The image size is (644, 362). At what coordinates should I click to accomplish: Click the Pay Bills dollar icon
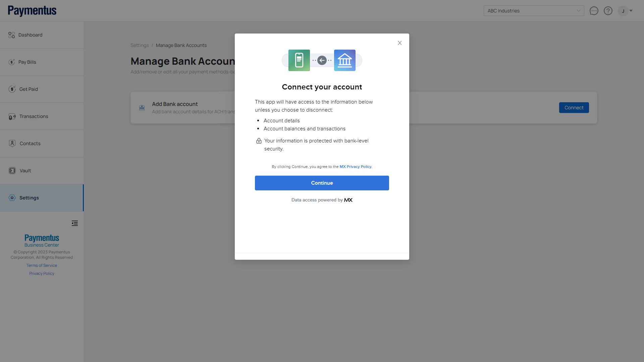(x=12, y=62)
